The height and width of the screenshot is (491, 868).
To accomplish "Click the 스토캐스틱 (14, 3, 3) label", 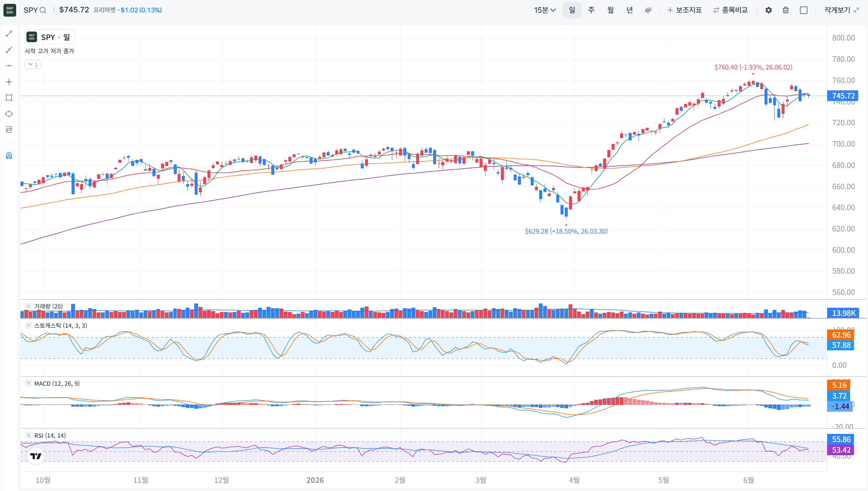I will click(x=60, y=325).
